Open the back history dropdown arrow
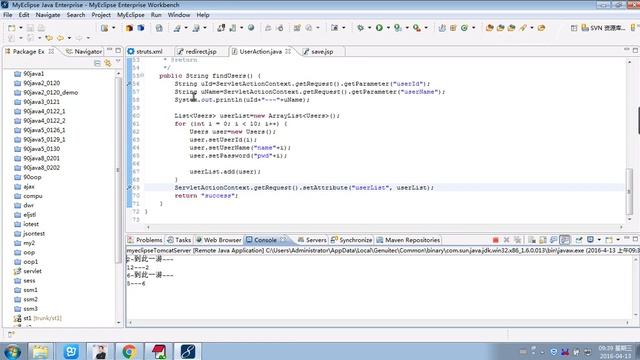 pyautogui.click(x=69, y=38)
